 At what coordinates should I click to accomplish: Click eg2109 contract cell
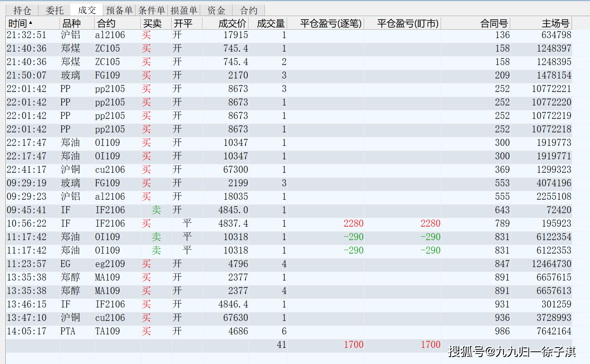click(x=110, y=264)
